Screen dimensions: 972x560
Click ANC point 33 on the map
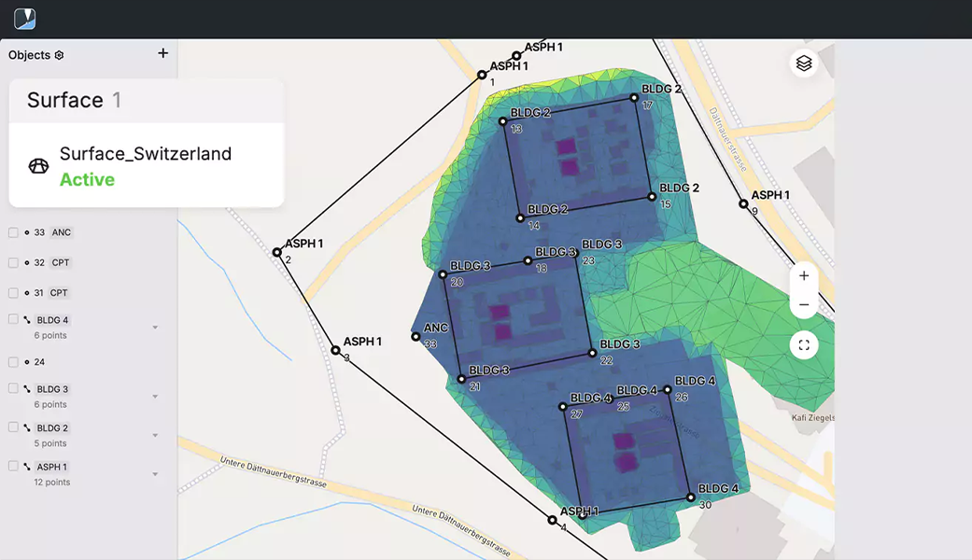click(416, 336)
